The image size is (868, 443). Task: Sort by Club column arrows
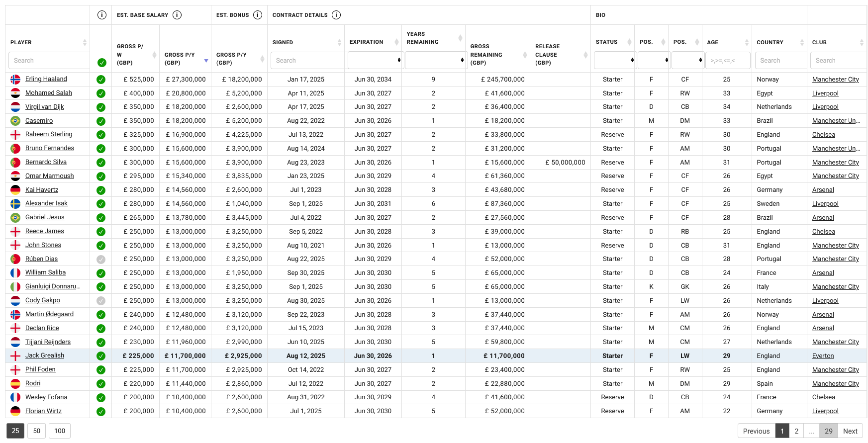(x=862, y=42)
